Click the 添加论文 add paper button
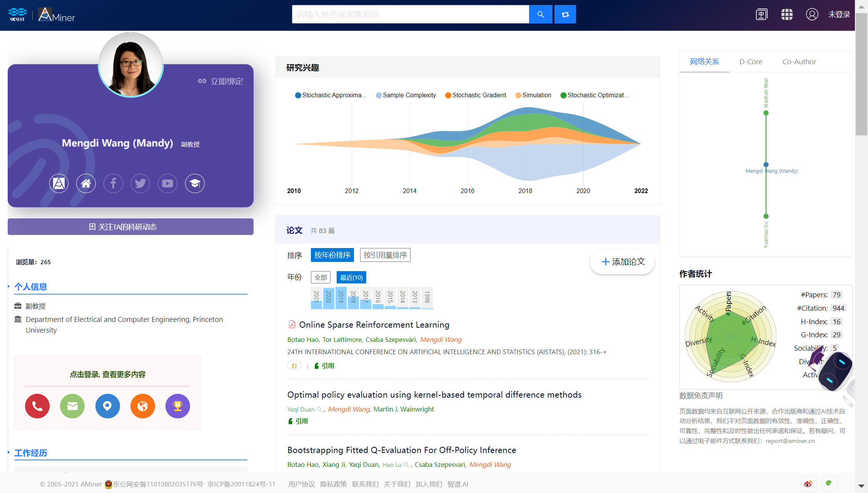This screenshot has height=493, width=868. click(x=622, y=262)
